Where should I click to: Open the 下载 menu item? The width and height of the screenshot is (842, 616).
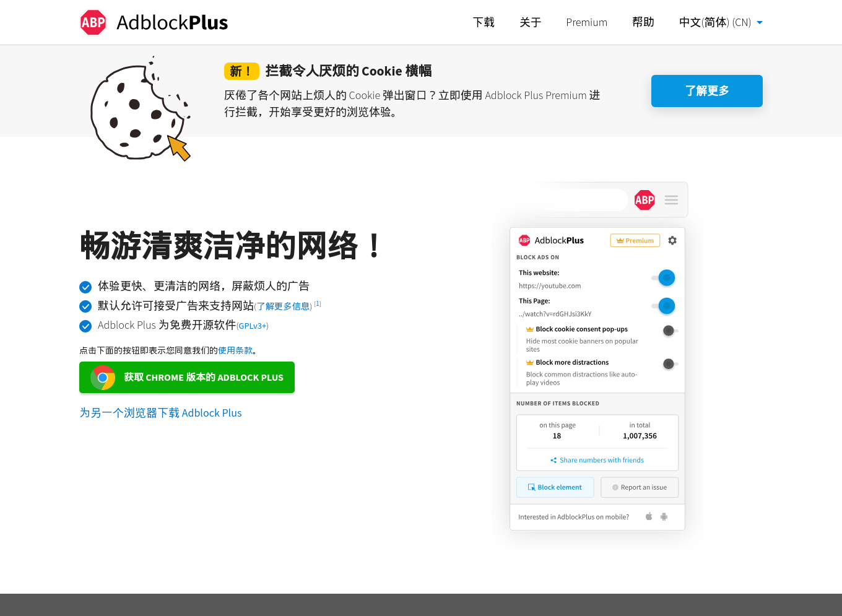484,22
